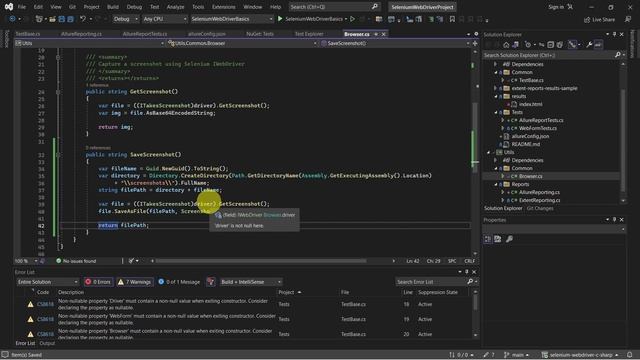
Task: Click the Categorized icon in Properties panel
Action: (488, 239)
